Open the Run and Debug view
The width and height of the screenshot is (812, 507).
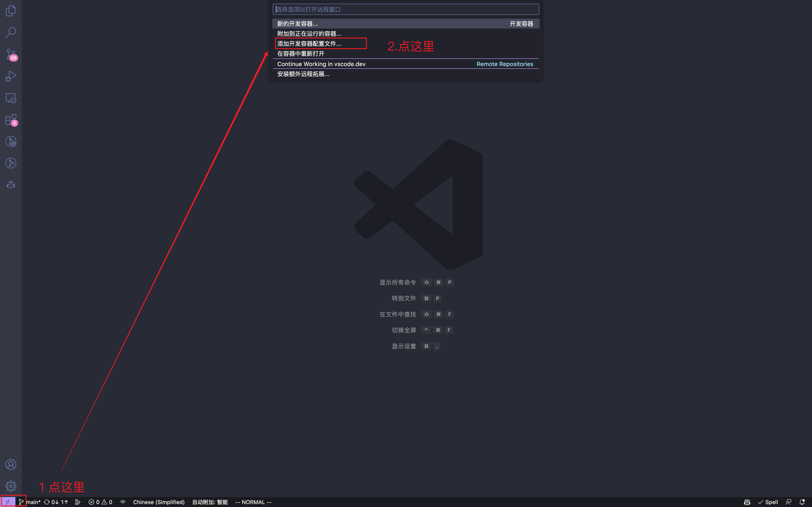[11, 76]
